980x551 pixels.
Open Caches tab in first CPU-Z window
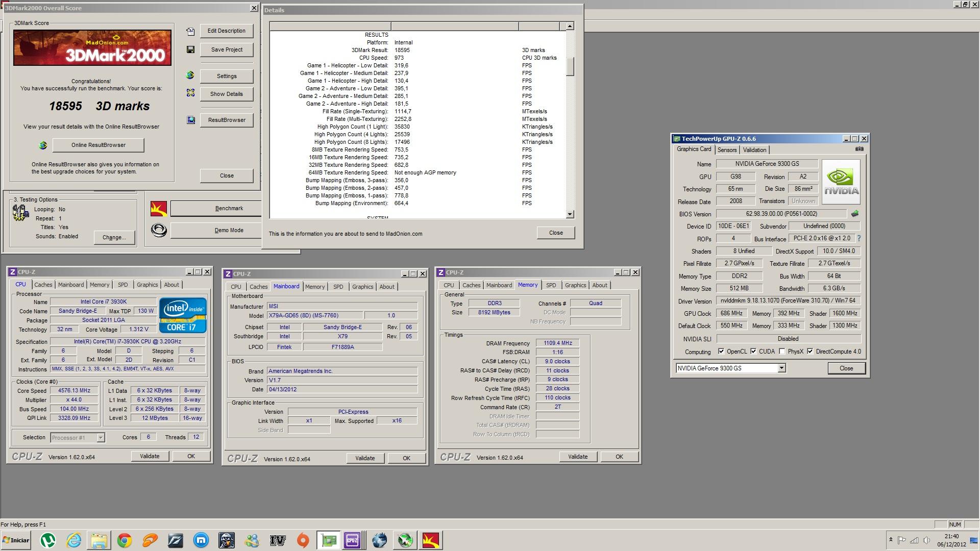click(x=43, y=285)
